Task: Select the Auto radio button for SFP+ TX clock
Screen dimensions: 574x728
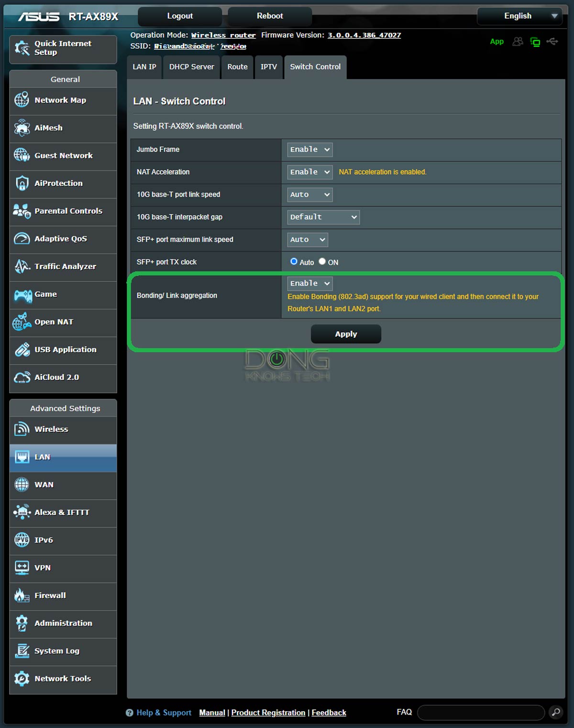Action: click(x=294, y=261)
